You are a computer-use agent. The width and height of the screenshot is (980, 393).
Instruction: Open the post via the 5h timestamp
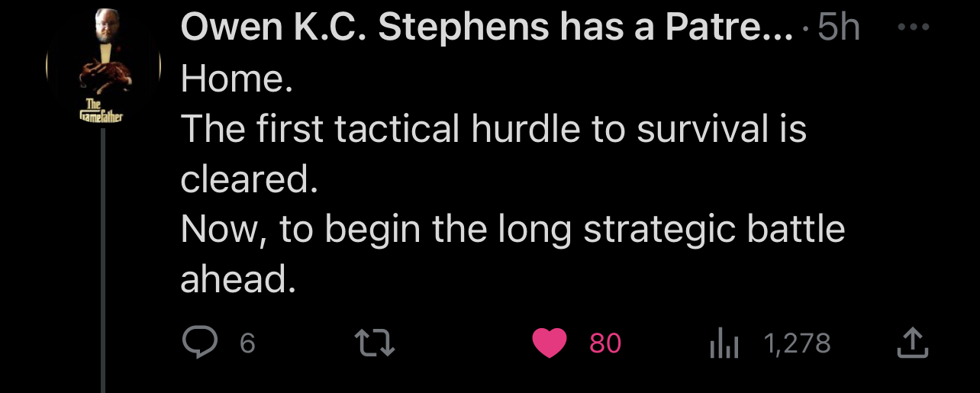click(838, 29)
